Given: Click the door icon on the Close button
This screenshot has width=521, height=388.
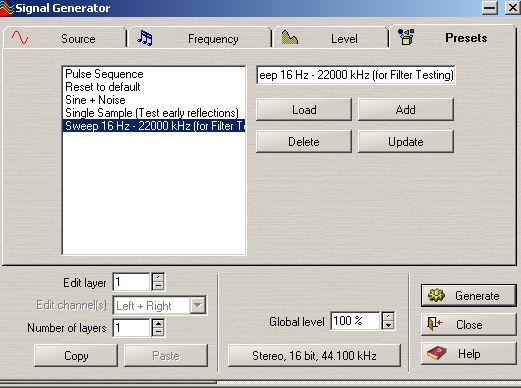Looking at the screenshot, I should [435, 324].
